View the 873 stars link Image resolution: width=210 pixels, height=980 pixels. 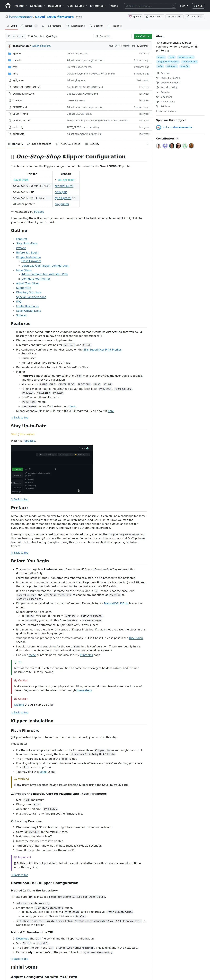164,97
